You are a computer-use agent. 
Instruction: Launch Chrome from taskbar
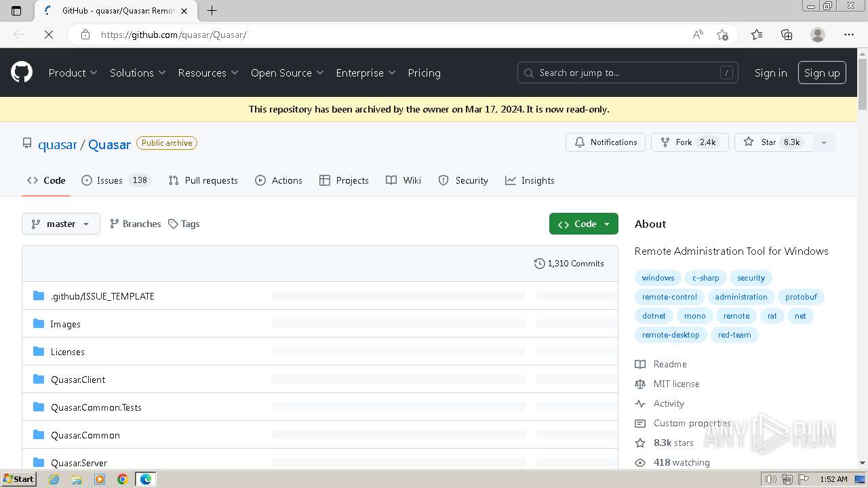click(123, 479)
